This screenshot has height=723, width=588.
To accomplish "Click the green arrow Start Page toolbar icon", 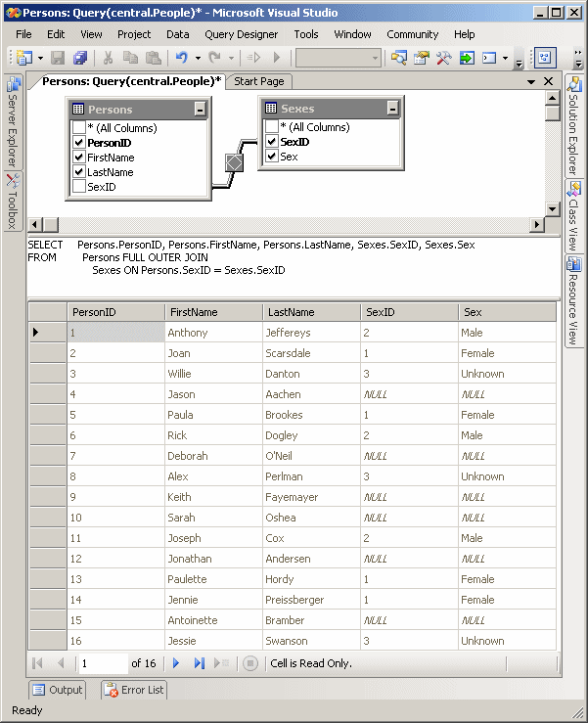I will [x=467, y=58].
